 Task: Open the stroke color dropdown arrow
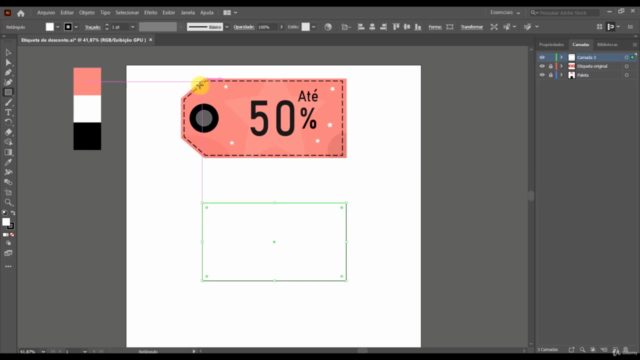pyautogui.click(x=76, y=27)
